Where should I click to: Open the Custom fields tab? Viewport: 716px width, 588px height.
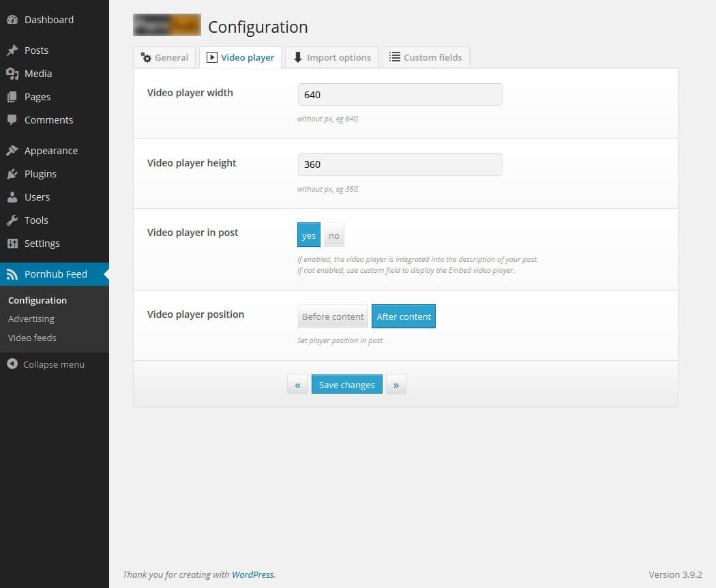426,57
